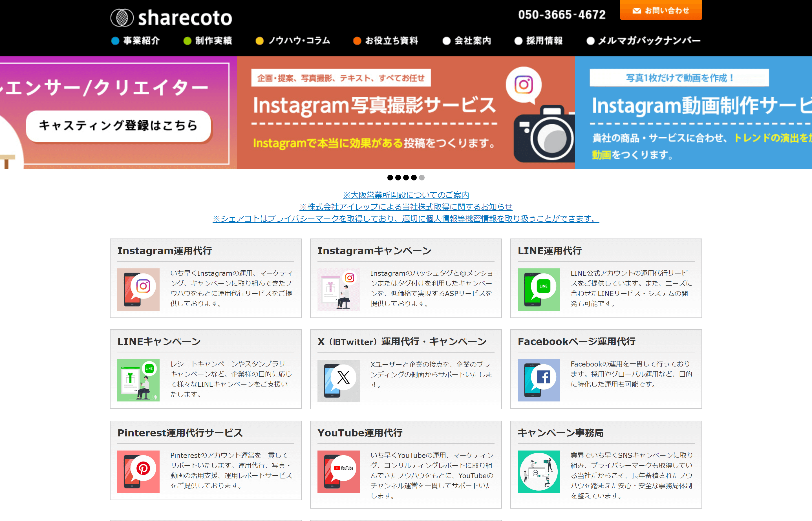Select the first carousel dot
The image size is (812, 521).
(x=390, y=178)
